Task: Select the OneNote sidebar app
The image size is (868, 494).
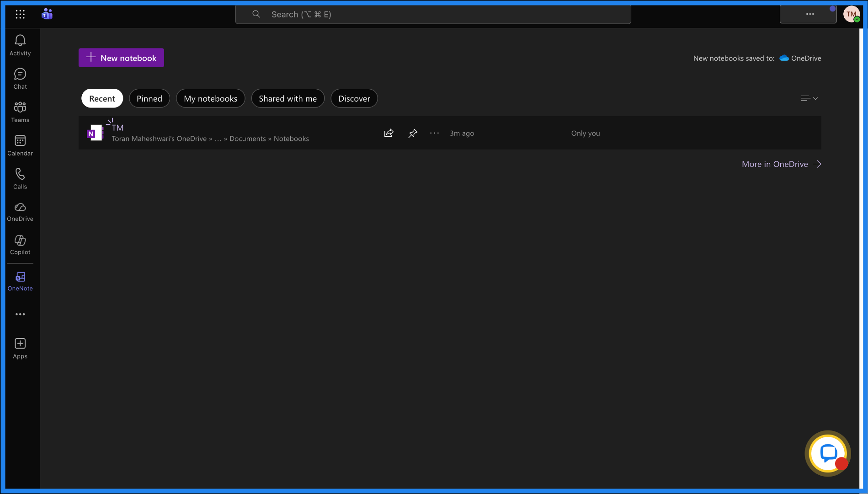Action: click(20, 281)
